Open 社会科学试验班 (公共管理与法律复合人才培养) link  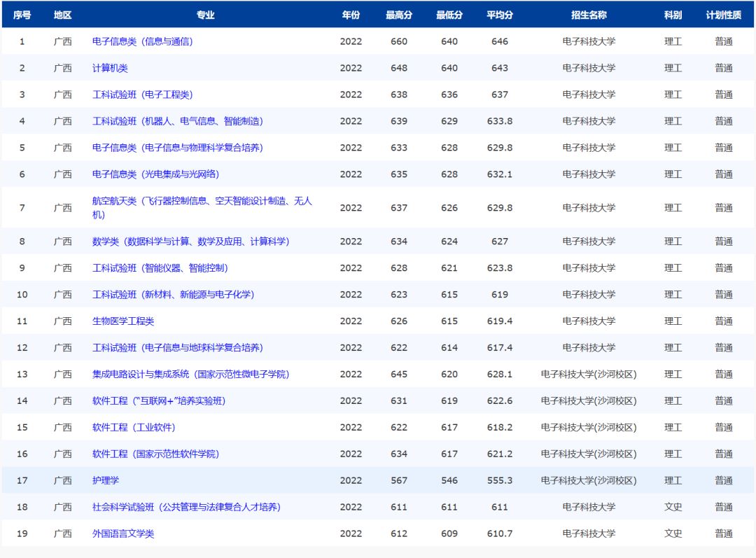(x=186, y=506)
